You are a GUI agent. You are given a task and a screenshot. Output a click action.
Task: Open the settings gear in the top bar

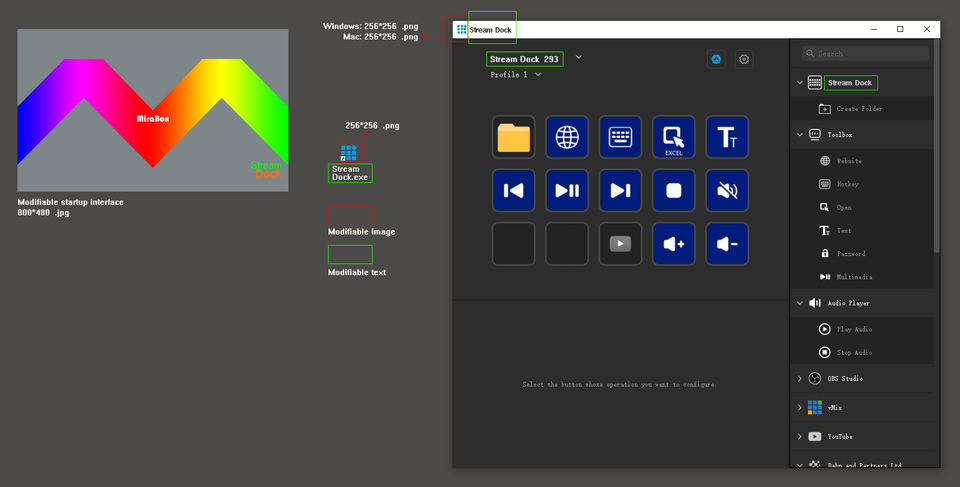coord(744,60)
